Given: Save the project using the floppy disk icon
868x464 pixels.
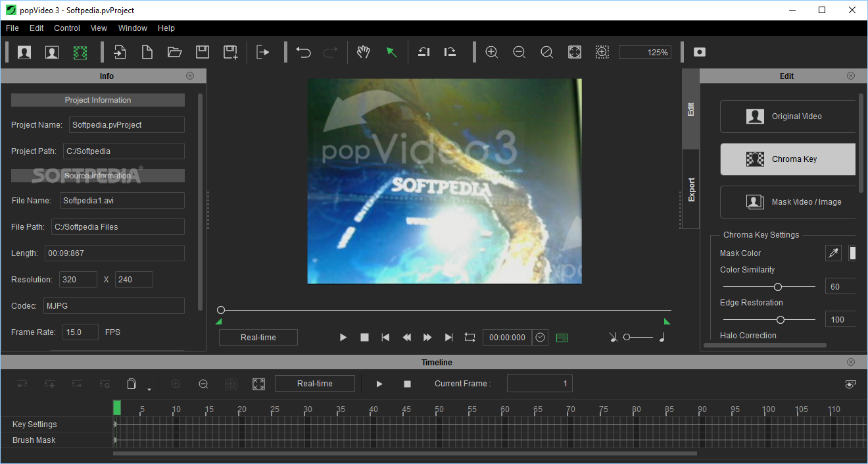Looking at the screenshot, I should coord(203,52).
